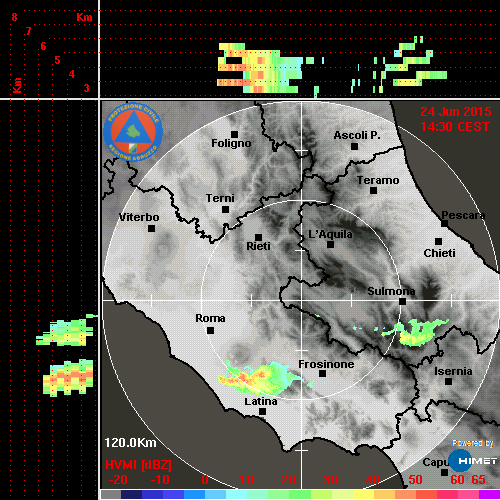Click the -10 value on dBZ scale

[x=160, y=480]
